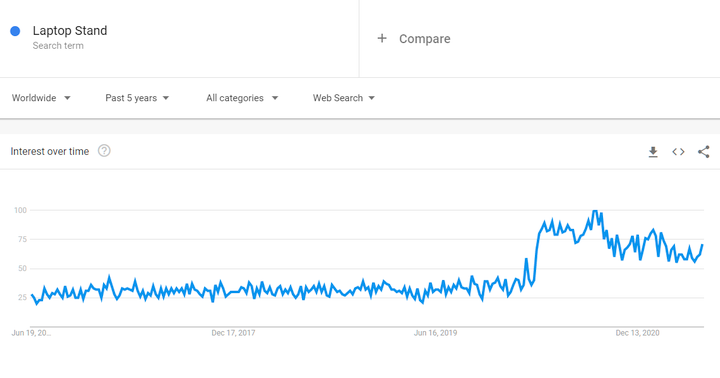Open the Past 5 years dropdown

[137, 98]
